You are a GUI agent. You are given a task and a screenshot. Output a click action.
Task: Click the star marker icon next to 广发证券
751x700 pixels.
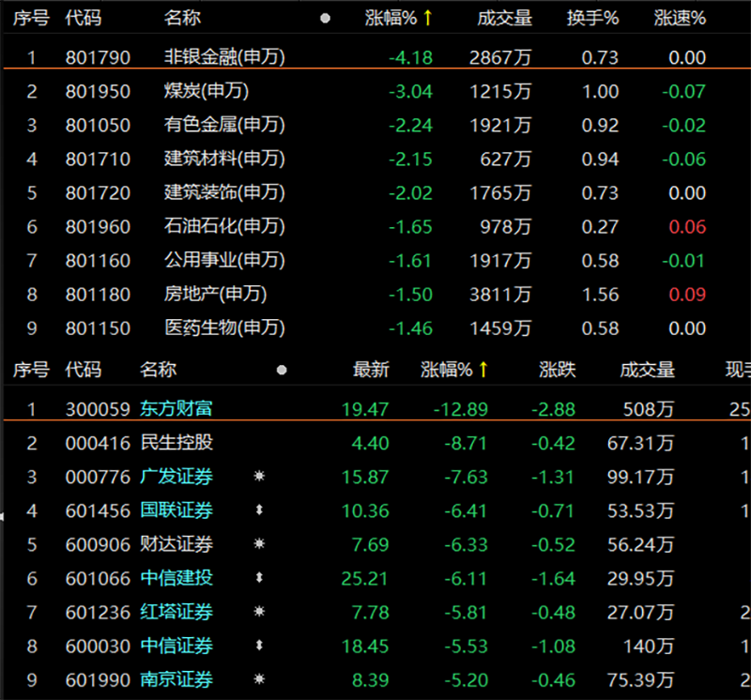(259, 477)
